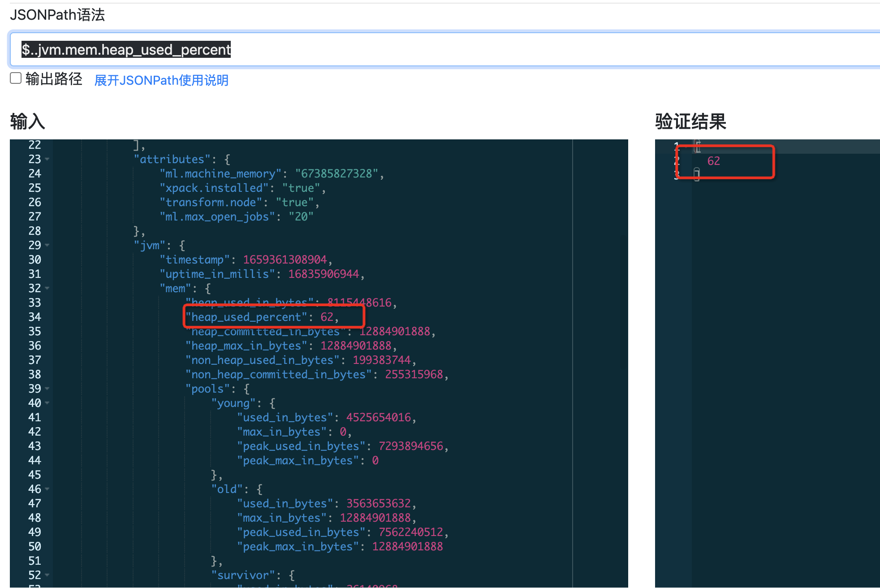Image resolution: width=880 pixels, height=588 pixels.
Task: Collapse the "pools" object on line 39
Action: pyautogui.click(x=47, y=389)
